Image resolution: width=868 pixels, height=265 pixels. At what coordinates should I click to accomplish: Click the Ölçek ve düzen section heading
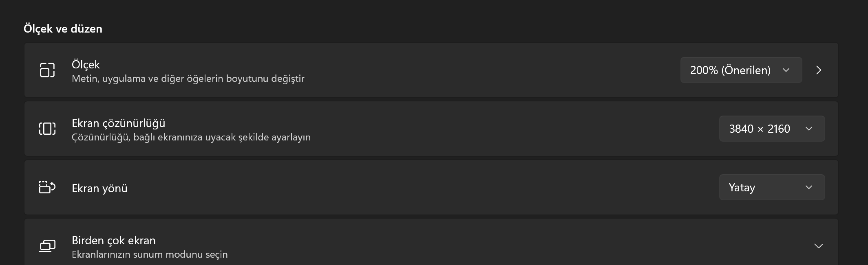[63, 28]
